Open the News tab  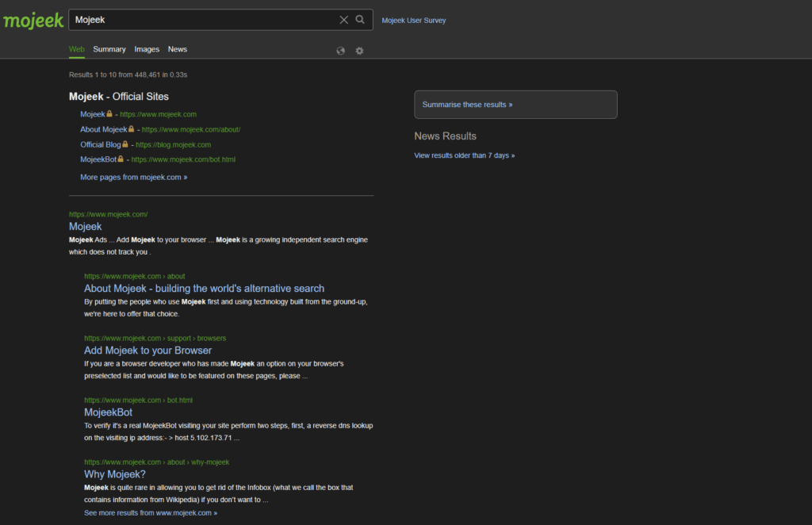pyautogui.click(x=177, y=49)
